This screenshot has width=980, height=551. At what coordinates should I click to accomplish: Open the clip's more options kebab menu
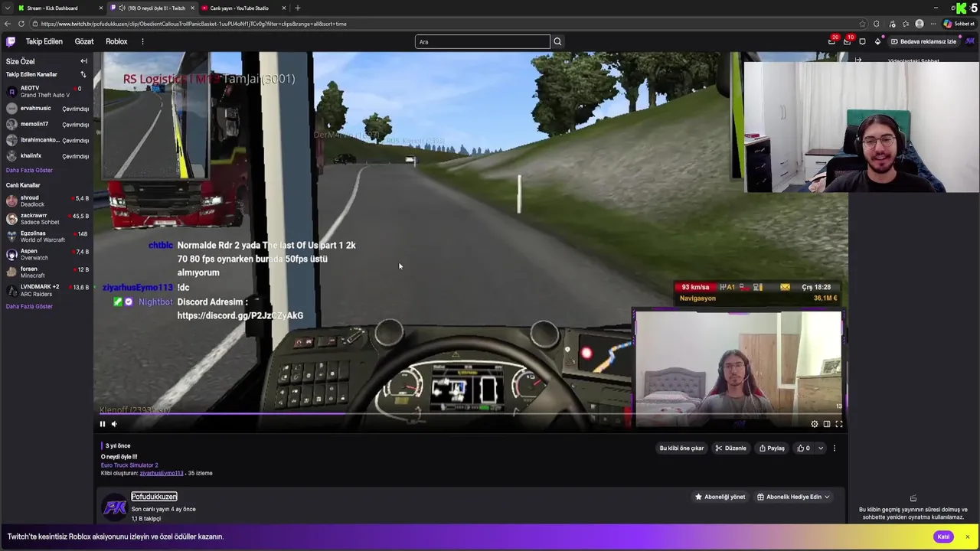835,448
